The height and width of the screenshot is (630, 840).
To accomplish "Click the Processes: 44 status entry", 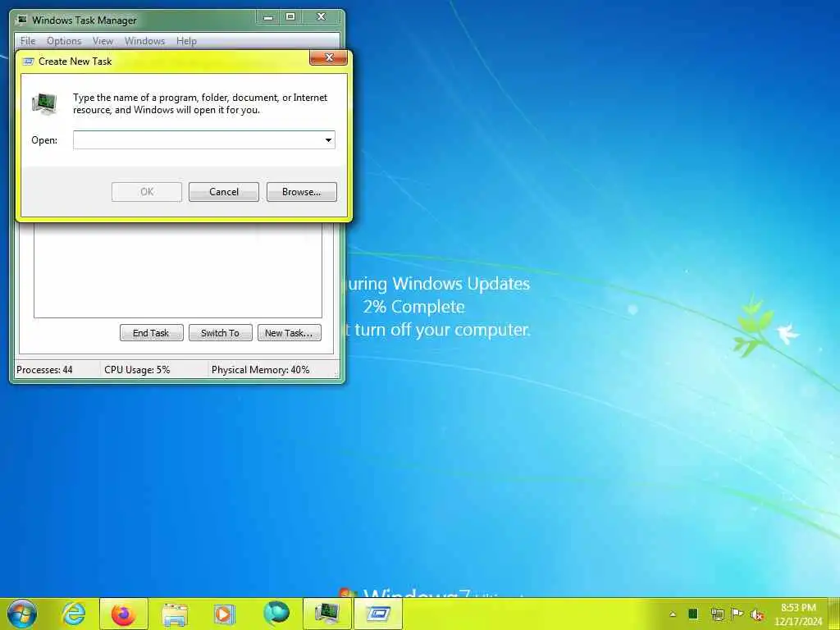I will 44,370.
